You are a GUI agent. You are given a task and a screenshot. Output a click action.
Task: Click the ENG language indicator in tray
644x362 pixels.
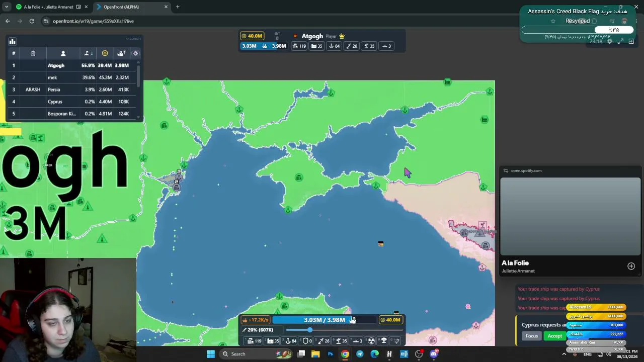coord(587,354)
